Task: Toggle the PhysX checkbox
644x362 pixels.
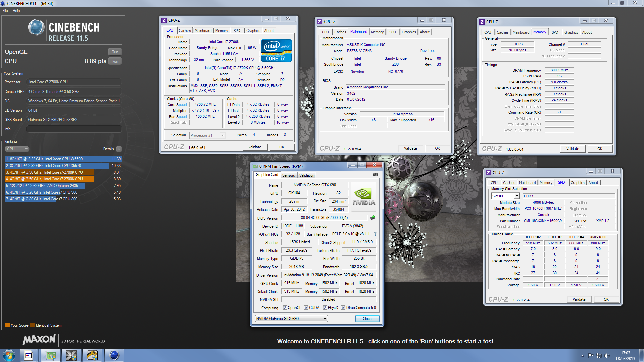Action: coord(325,308)
